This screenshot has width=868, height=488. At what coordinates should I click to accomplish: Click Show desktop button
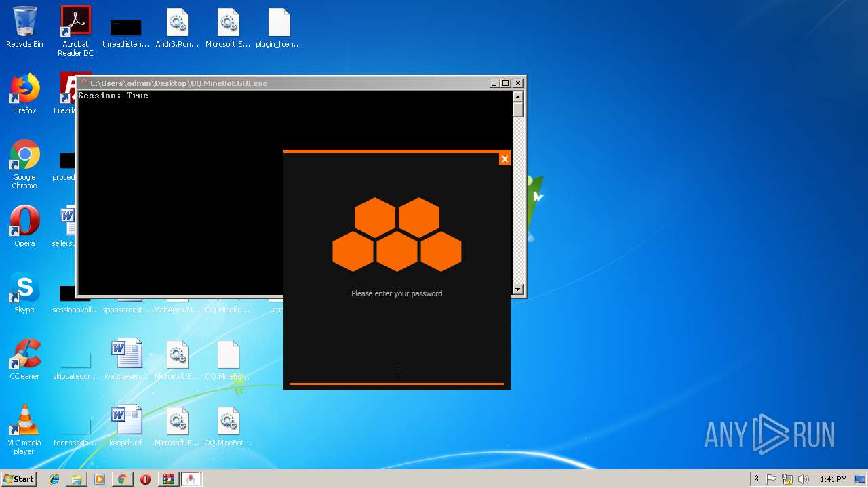[x=861, y=479]
